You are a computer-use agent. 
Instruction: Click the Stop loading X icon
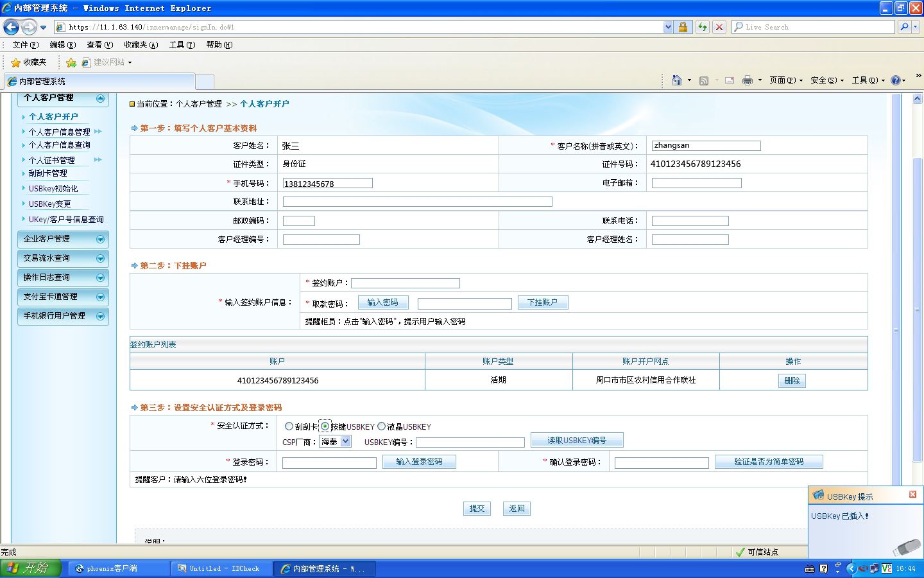point(719,27)
